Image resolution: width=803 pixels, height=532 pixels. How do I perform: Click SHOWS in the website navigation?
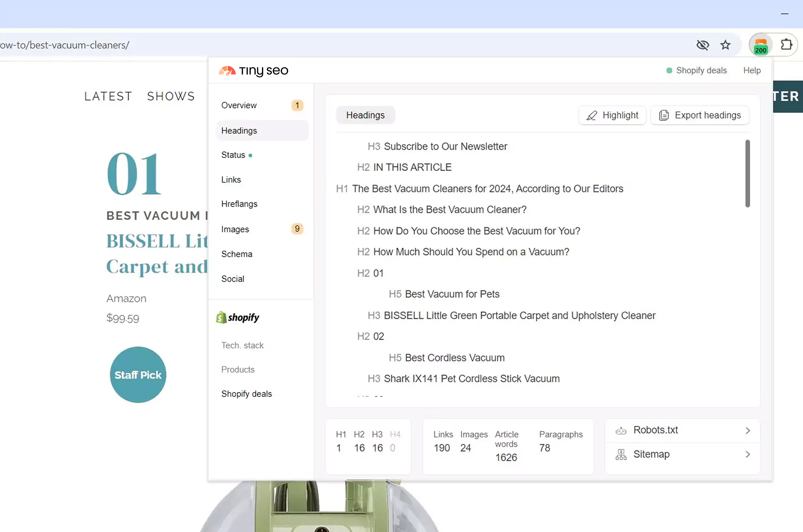(x=171, y=96)
